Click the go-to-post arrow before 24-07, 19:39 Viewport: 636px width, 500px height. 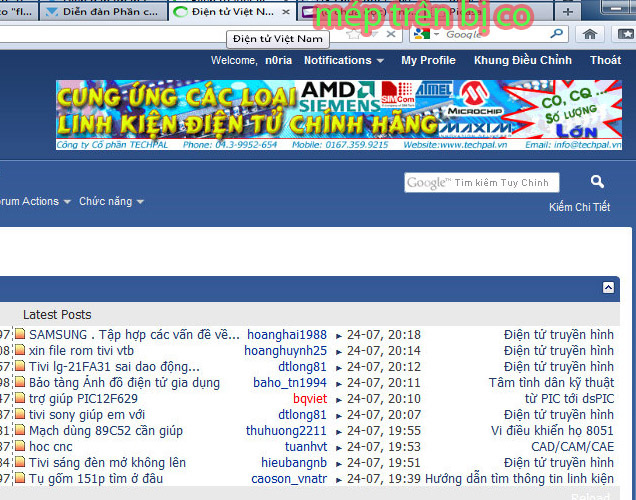click(x=339, y=480)
